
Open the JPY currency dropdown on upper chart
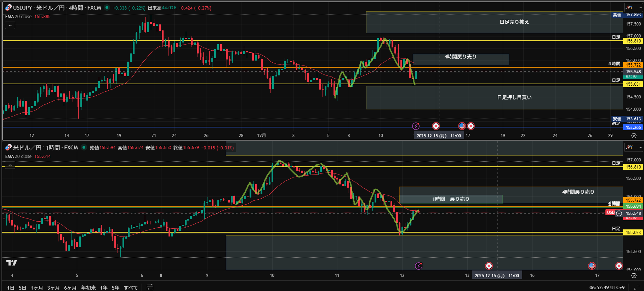tap(633, 7)
